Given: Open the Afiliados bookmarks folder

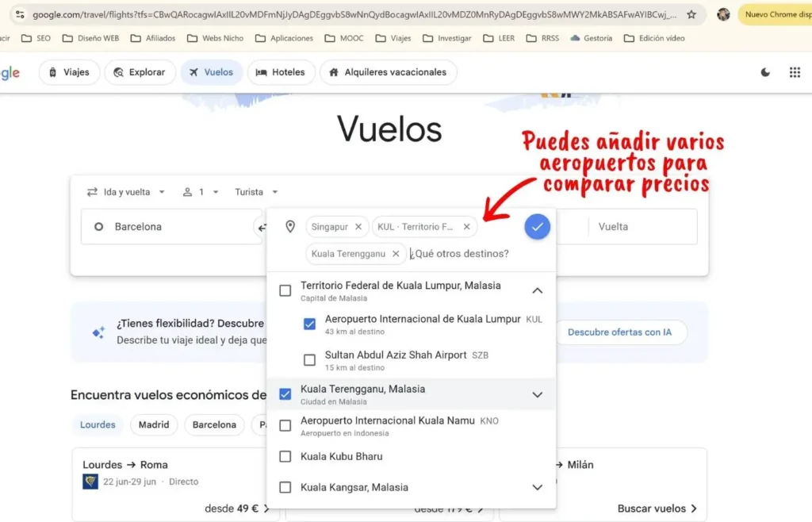Looking at the screenshot, I should pos(153,38).
